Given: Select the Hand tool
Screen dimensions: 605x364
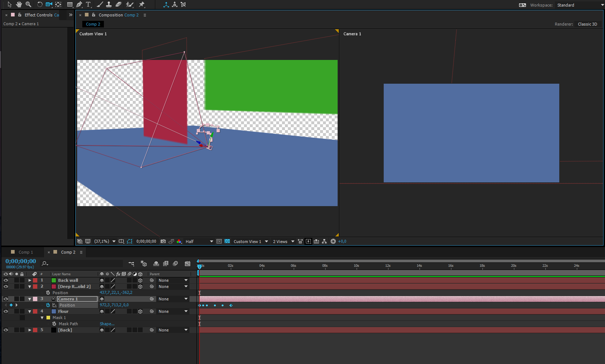Looking at the screenshot, I should pyautogui.click(x=19, y=4).
